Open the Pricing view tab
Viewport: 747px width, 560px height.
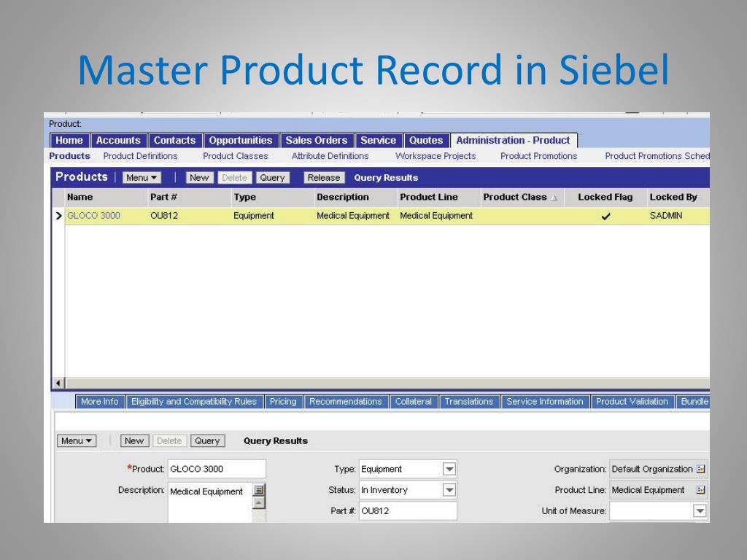(283, 402)
